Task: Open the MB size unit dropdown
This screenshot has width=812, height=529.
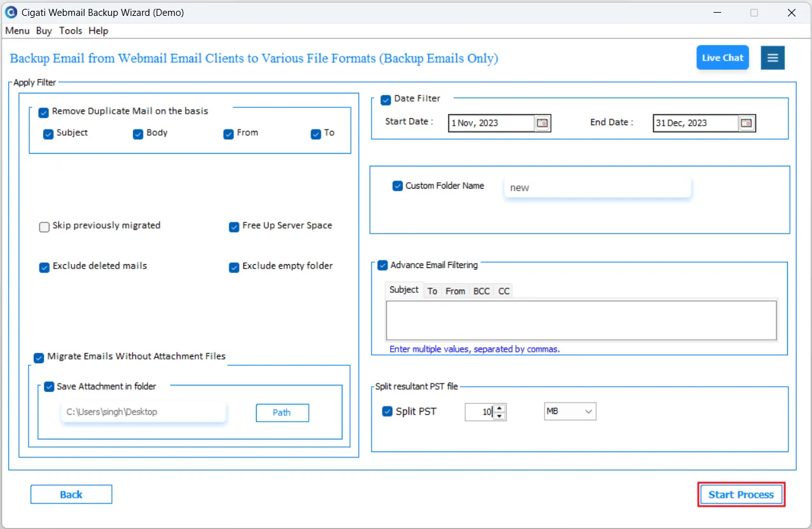Action: click(x=570, y=412)
